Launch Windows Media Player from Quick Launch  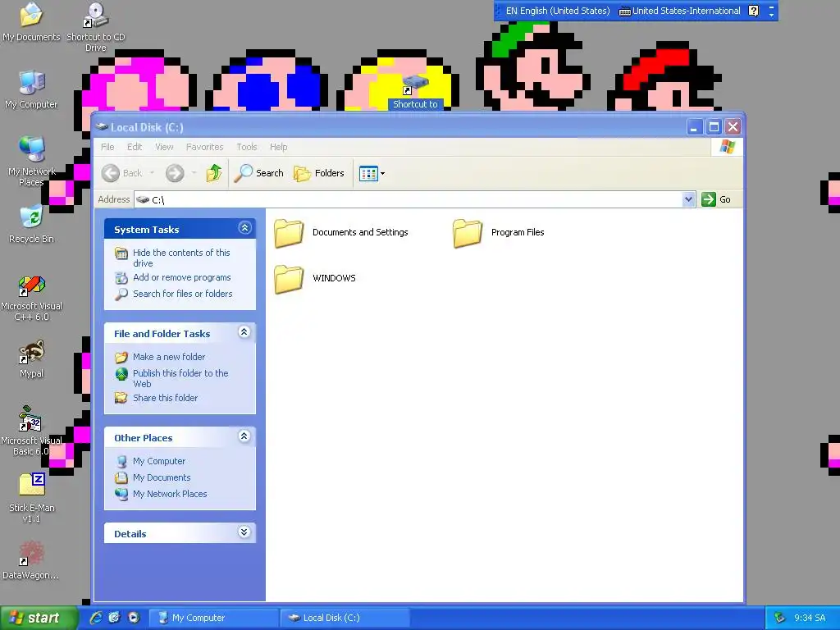[x=134, y=618]
